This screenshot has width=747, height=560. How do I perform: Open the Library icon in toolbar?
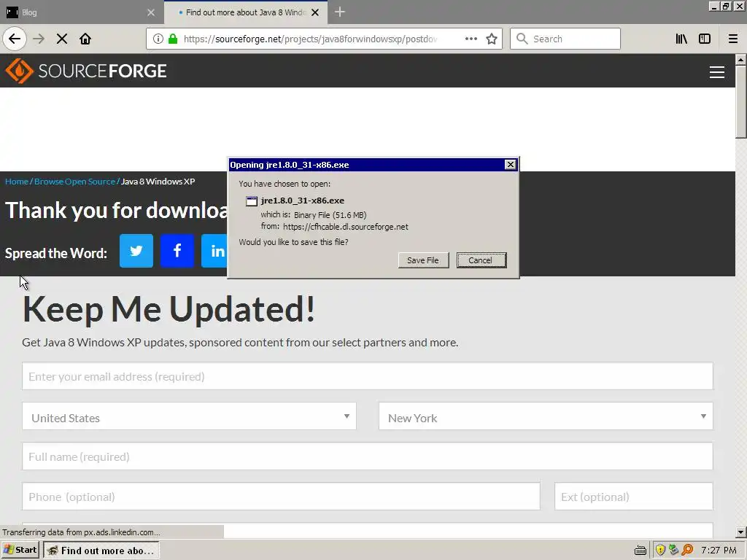click(681, 39)
